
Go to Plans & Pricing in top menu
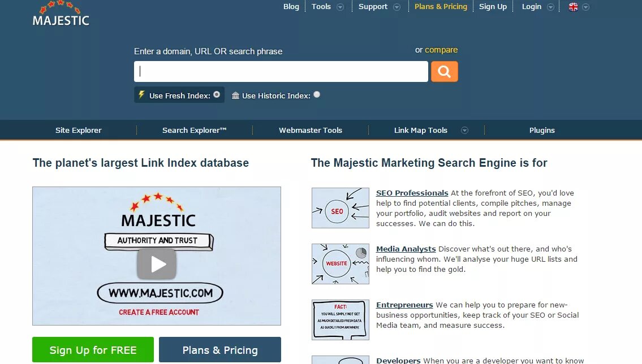[441, 7]
